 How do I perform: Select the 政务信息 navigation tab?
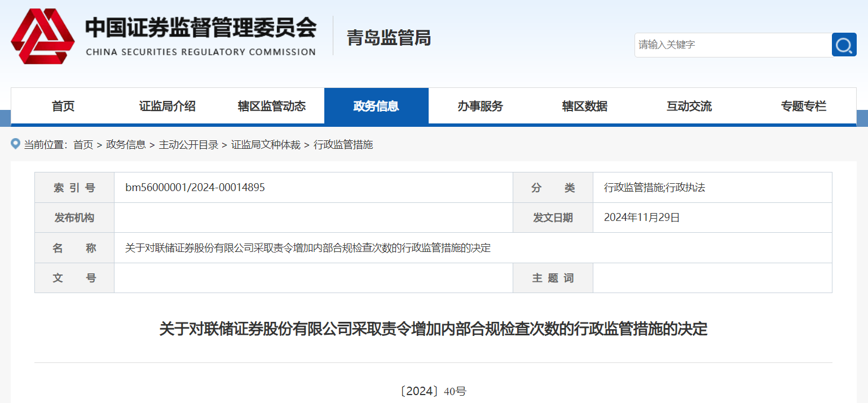[x=376, y=106]
